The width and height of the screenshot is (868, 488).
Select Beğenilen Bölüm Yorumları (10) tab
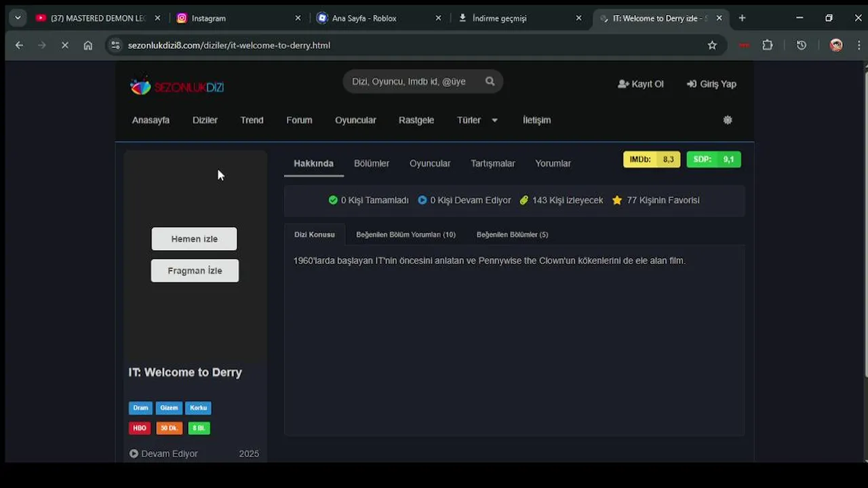(x=406, y=235)
